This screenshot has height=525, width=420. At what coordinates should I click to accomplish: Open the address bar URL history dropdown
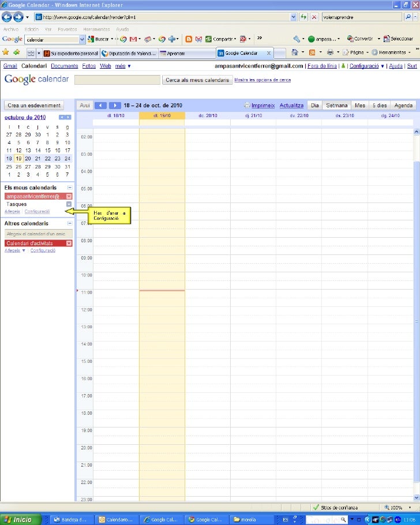294,17
